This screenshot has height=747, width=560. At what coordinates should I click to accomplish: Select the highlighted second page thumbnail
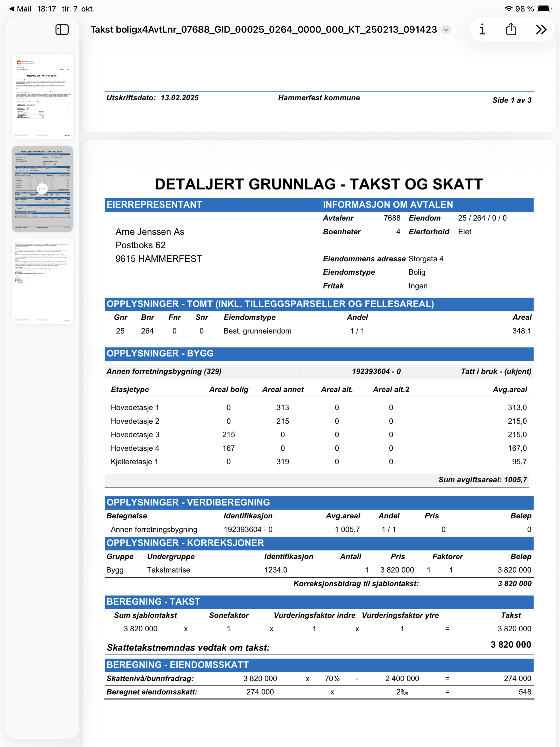(x=42, y=165)
